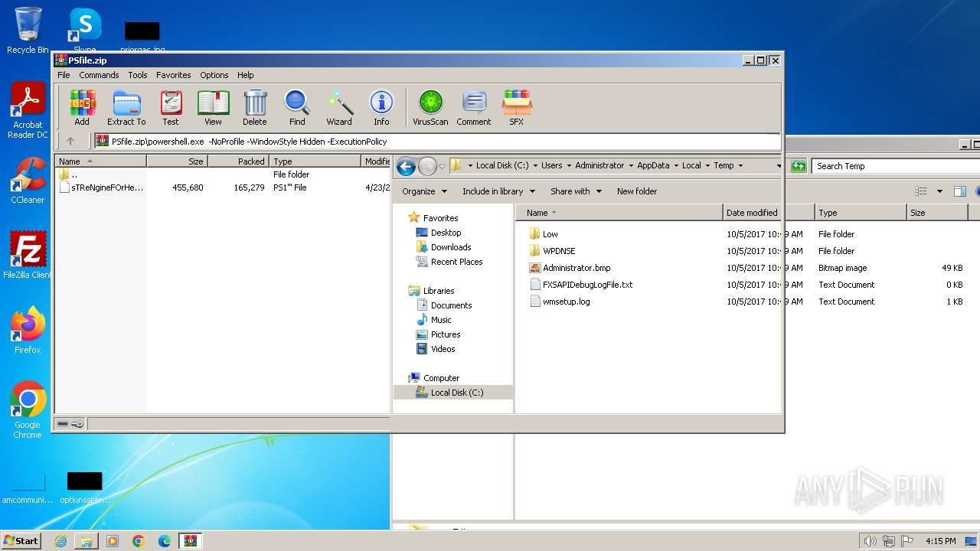
Task: Click the Start button
Action: 21,541
